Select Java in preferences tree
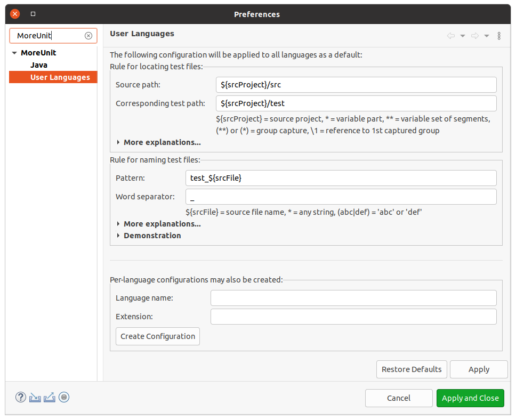Image resolution: width=516 pixels, height=420 pixels. pyautogui.click(x=39, y=65)
